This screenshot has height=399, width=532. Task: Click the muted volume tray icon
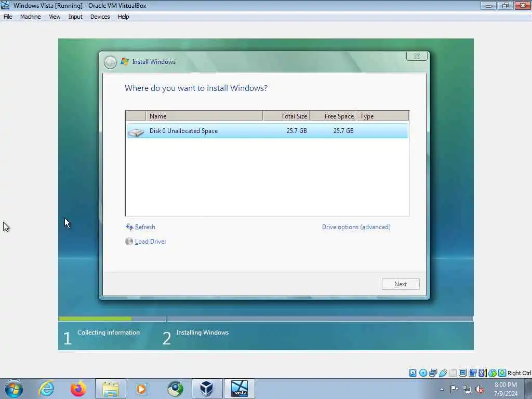[x=480, y=390]
